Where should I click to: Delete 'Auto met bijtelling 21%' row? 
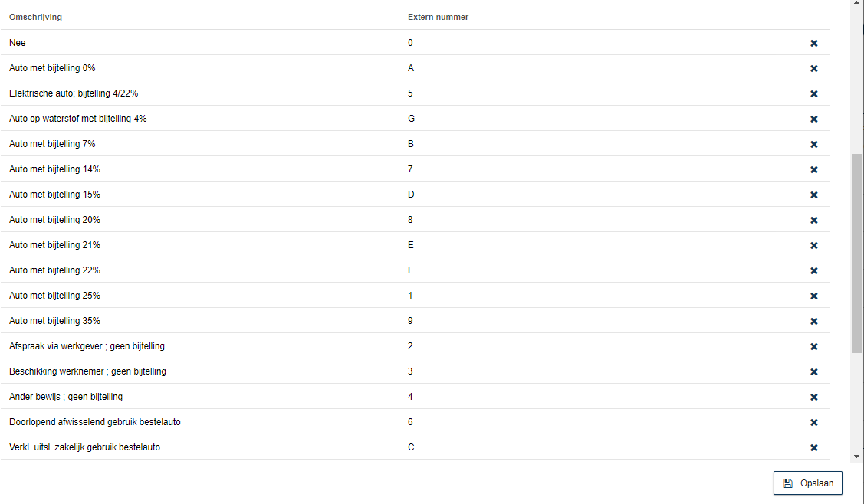click(814, 246)
